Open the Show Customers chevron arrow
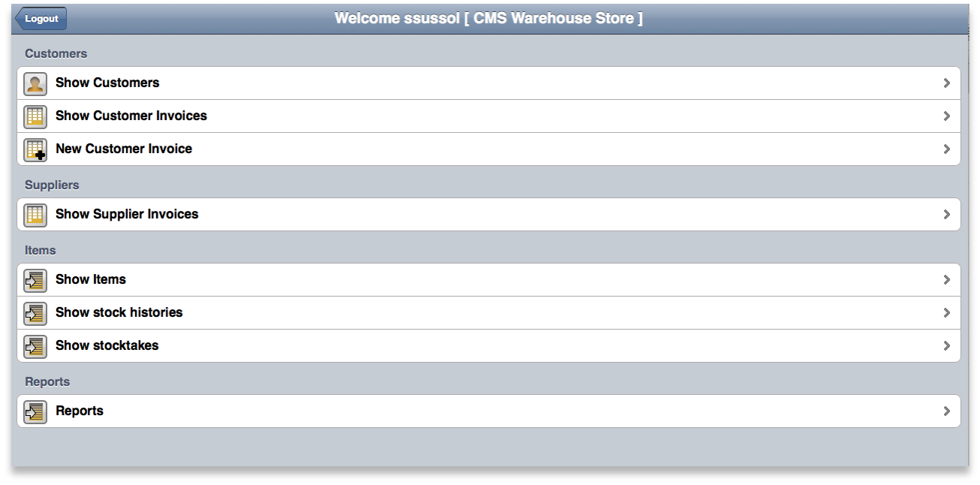980x485 pixels. 947,83
